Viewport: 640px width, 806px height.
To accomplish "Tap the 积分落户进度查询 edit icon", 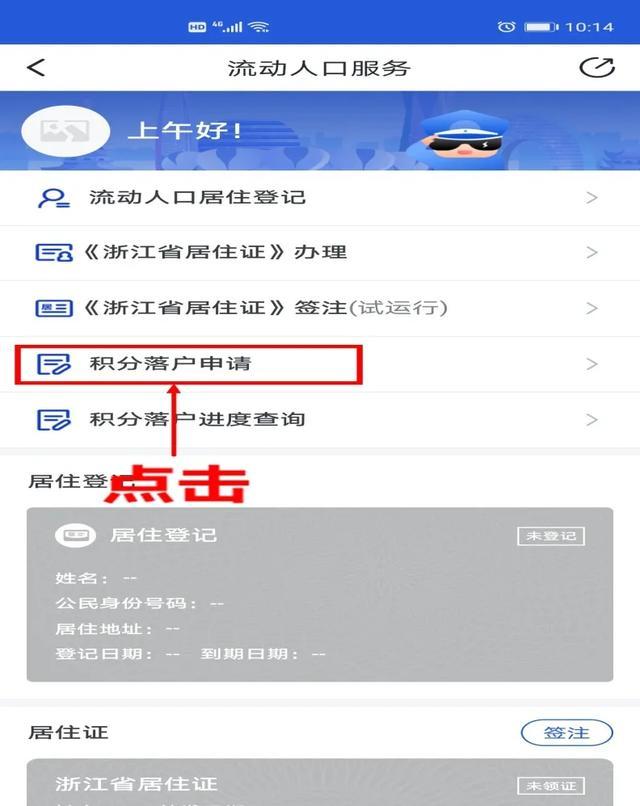I will click(x=53, y=419).
